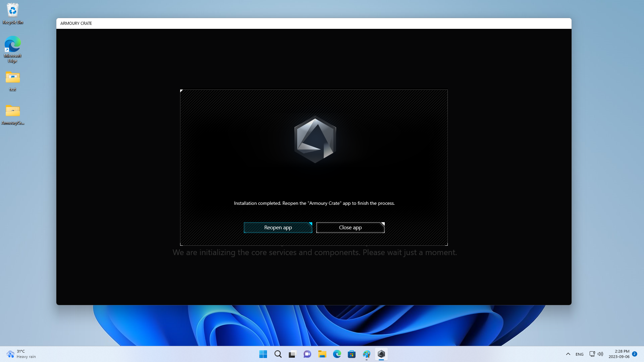Open Microsoft Store from taskbar
Image resolution: width=644 pixels, height=362 pixels.
(x=352, y=354)
